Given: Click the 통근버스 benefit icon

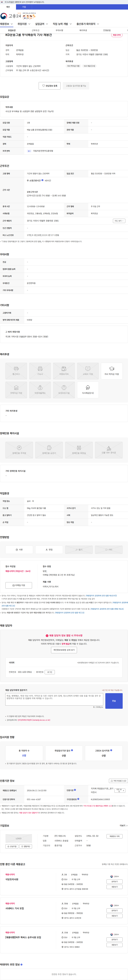Looking at the screenshot, I should point(16,371).
